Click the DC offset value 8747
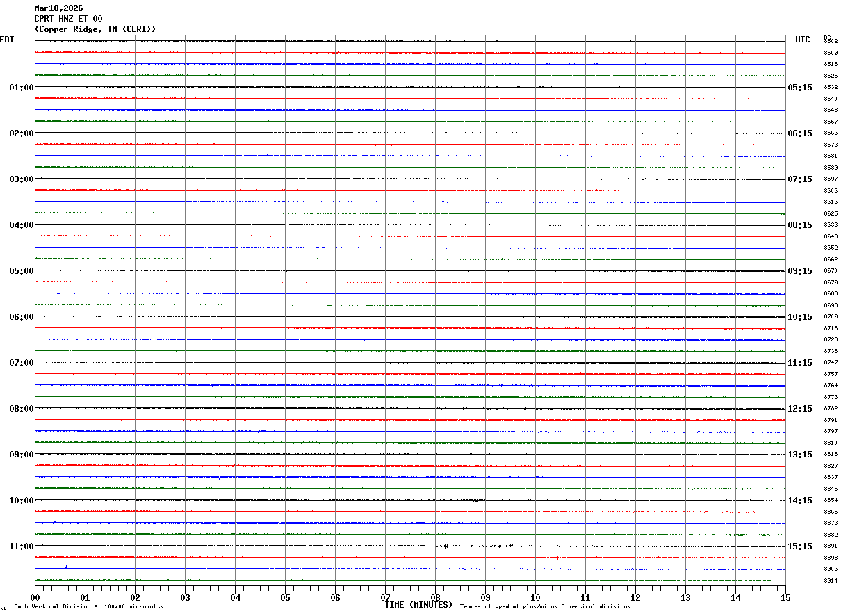The height and width of the screenshot is (616, 841). click(x=831, y=363)
